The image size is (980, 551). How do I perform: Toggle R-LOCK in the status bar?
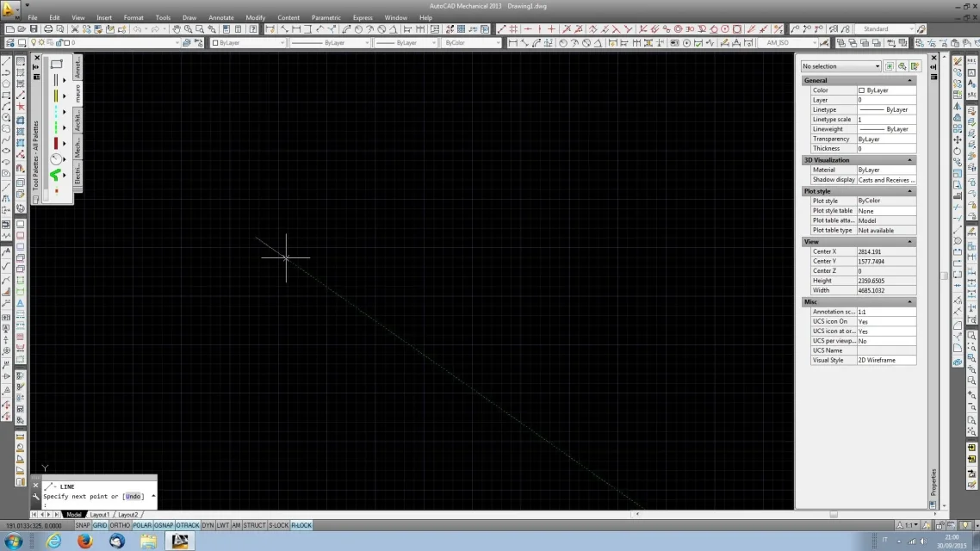pos(301,525)
